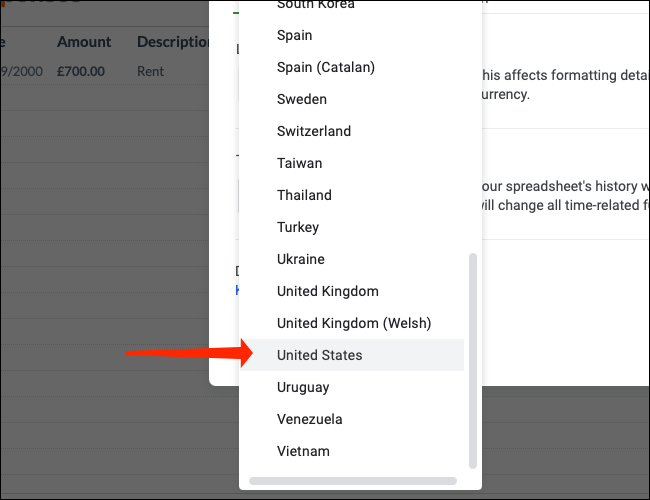Click the Amount column header

click(84, 42)
